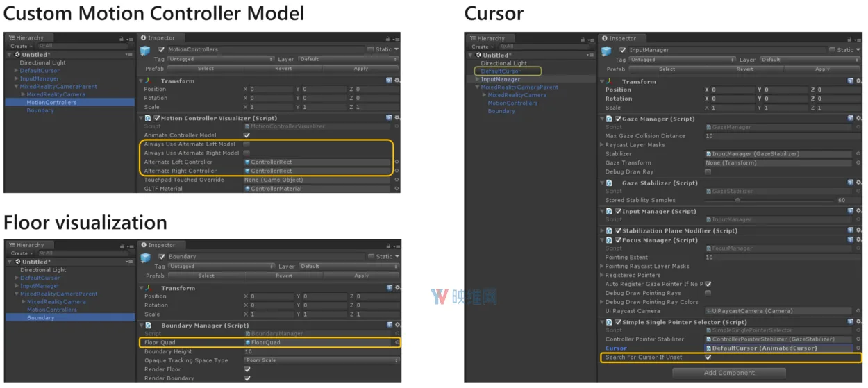Click the Boundary Height value field
The image size is (868, 388).
(322, 351)
